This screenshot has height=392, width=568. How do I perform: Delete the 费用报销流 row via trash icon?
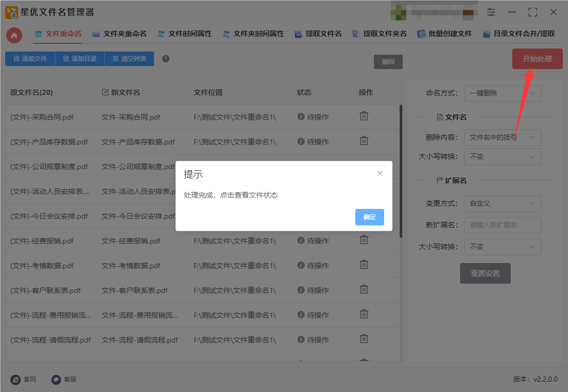tap(364, 314)
